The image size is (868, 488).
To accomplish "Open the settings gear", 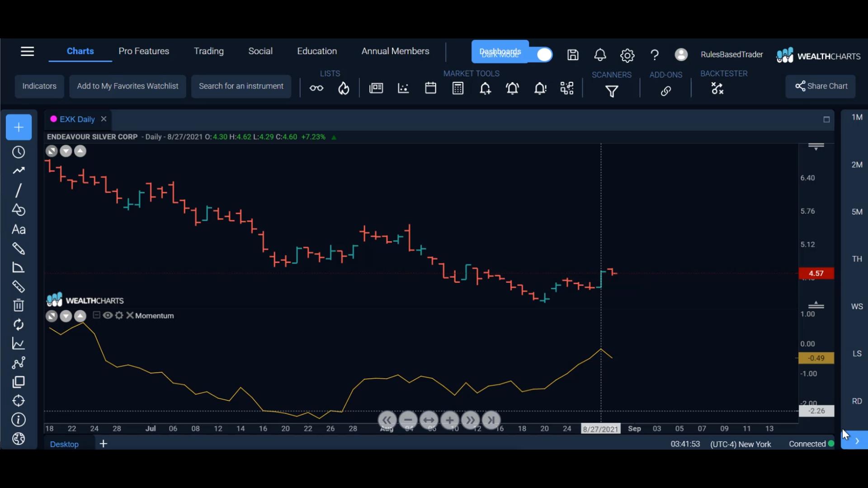I will 627,55.
